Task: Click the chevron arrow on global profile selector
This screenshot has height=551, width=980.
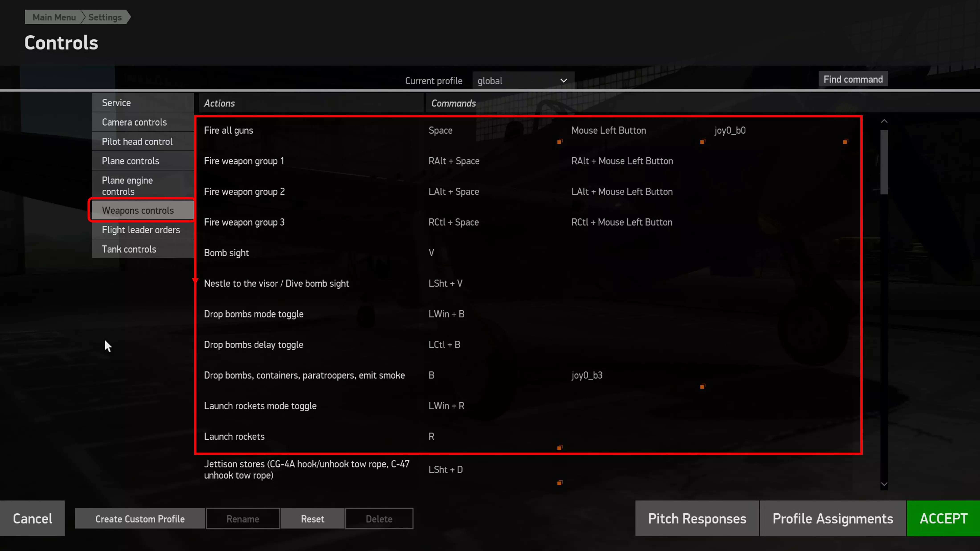Action: point(563,81)
